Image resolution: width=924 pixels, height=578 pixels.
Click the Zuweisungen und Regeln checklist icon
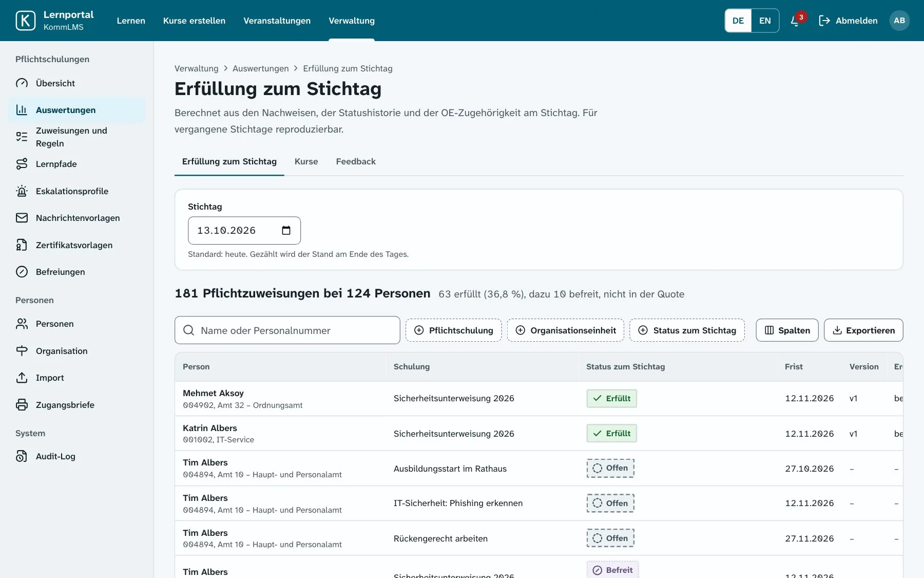[22, 137]
